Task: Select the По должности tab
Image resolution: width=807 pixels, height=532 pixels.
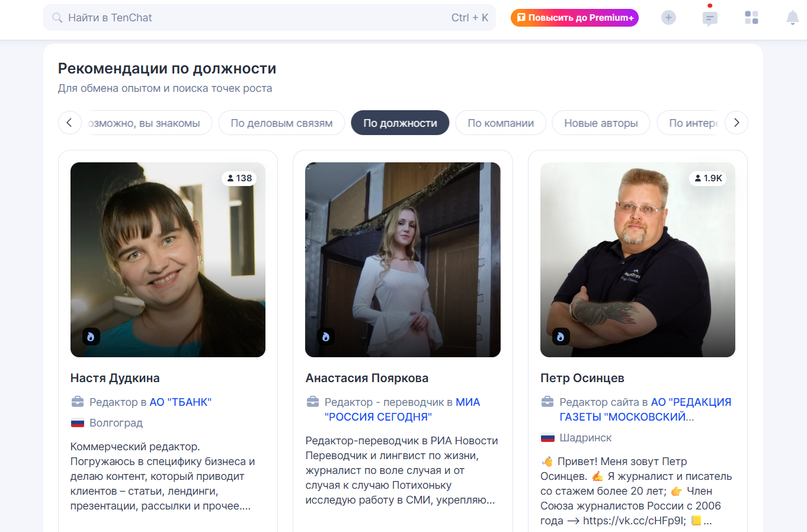Action: [400, 123]
